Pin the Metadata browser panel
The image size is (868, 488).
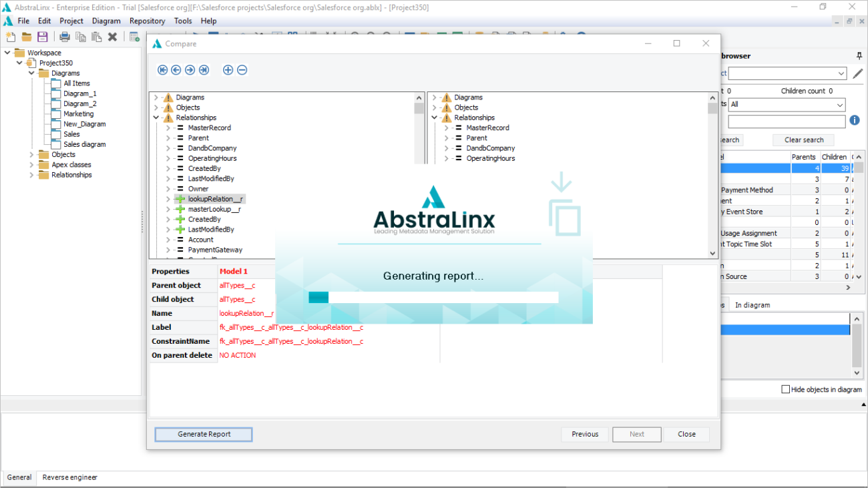click(x=859, y=55)
